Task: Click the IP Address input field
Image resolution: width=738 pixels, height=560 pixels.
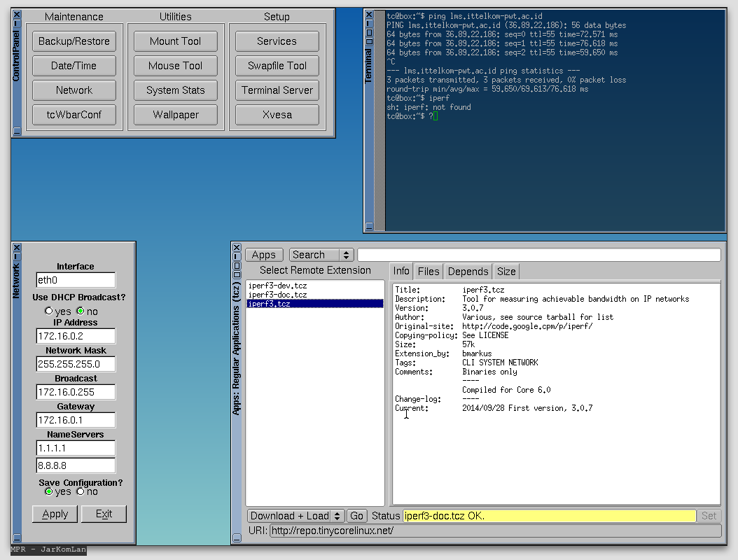Action: tap(76, 337)
